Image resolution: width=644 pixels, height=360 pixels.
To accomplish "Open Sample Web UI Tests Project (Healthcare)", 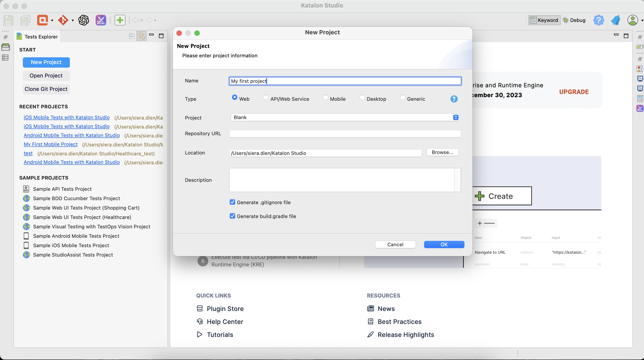I will [x=82, y=217].
